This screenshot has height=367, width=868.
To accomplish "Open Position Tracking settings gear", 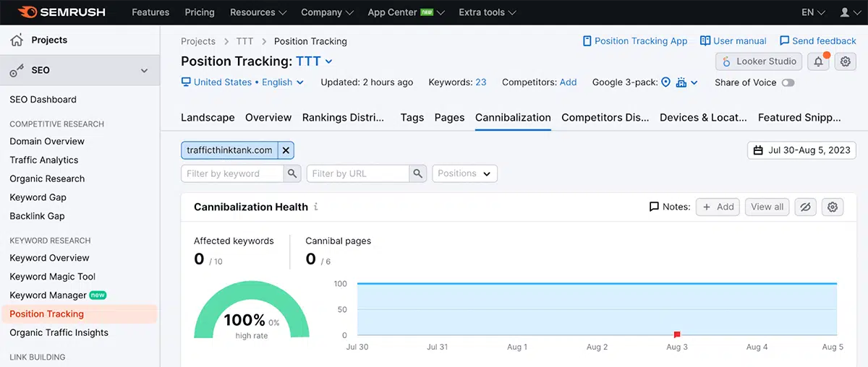I will coord(846,61).
